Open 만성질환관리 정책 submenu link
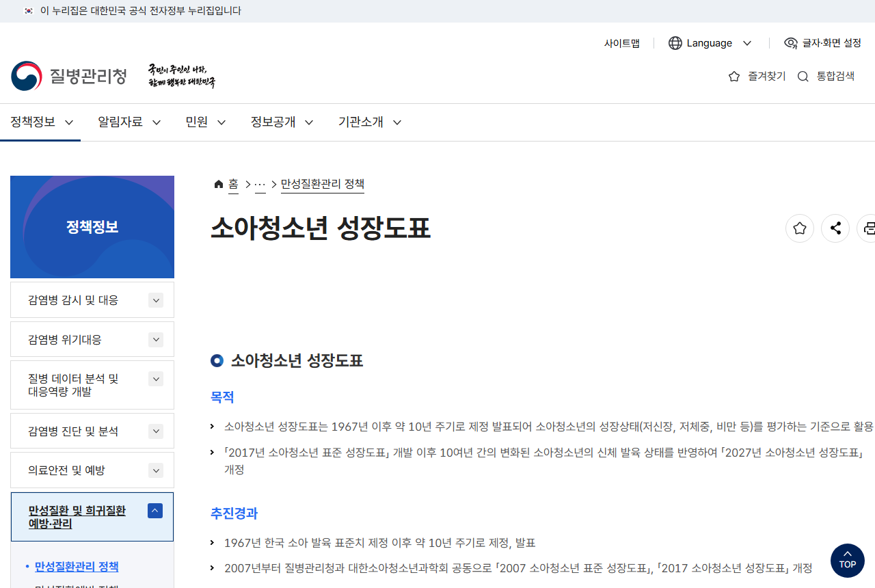 [77, 567]
